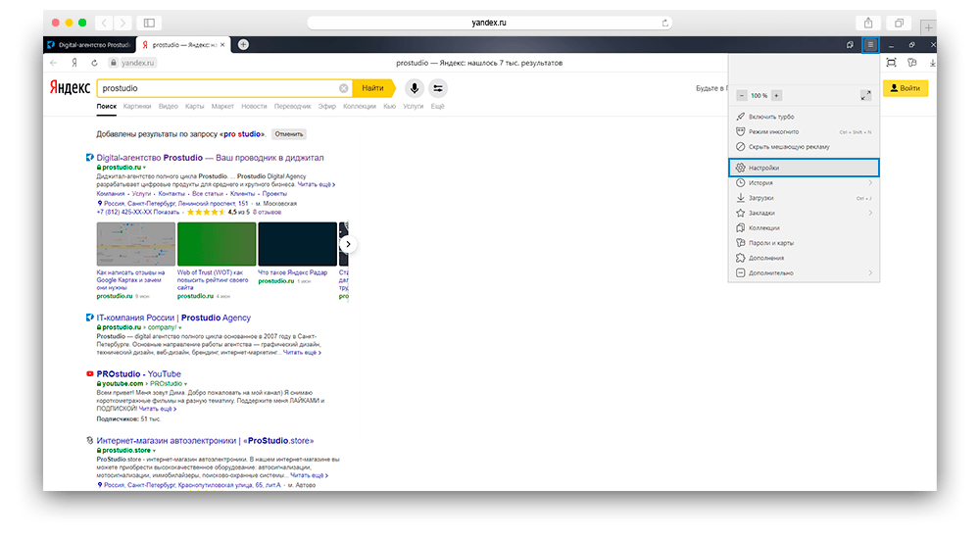Decrease zoom with minus button
The image size is (980, 539).
point(741,96)
